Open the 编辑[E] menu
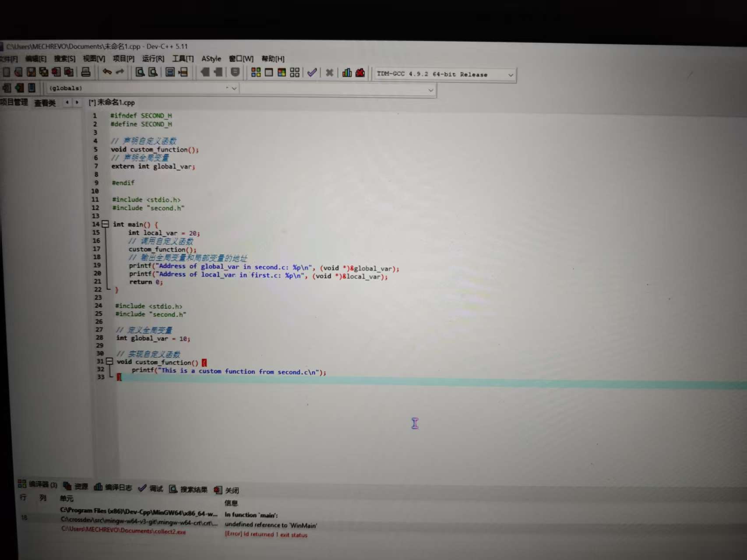The image size is (747, 560). (36, 59)
